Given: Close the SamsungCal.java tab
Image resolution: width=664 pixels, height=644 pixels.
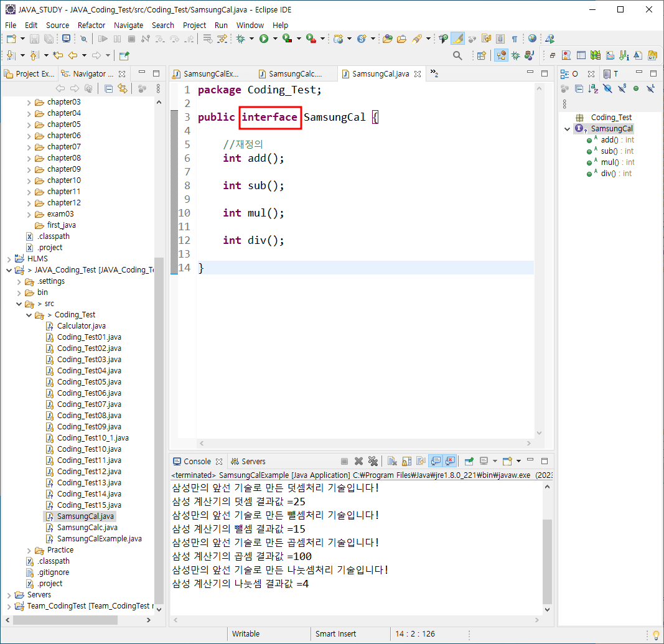Looking at the screenshot, I should 418,74.
